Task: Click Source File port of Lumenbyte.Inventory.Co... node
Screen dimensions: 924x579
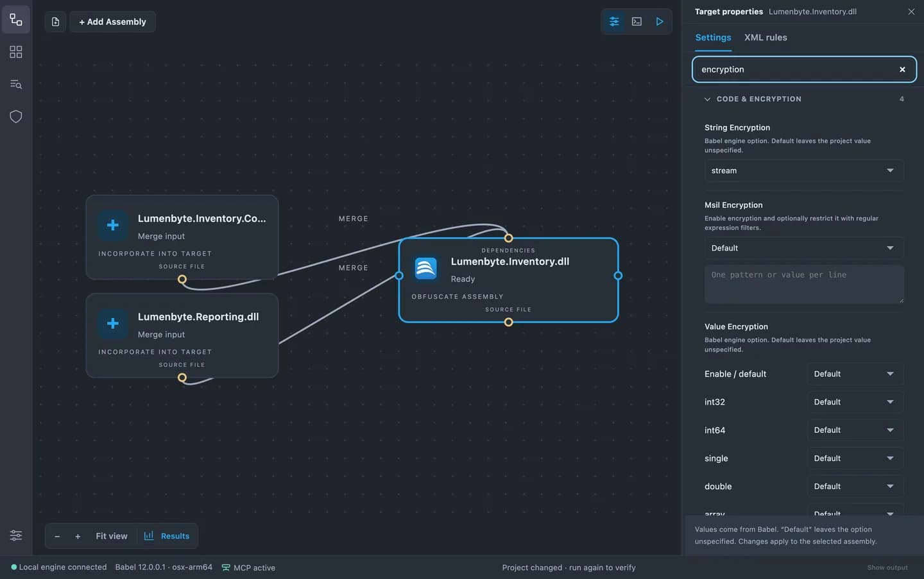Action: click(182, 280)
